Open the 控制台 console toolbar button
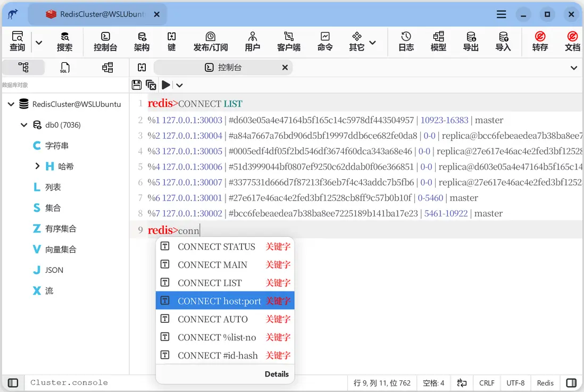The image size is (584, 392). click(x=105, y=41)
